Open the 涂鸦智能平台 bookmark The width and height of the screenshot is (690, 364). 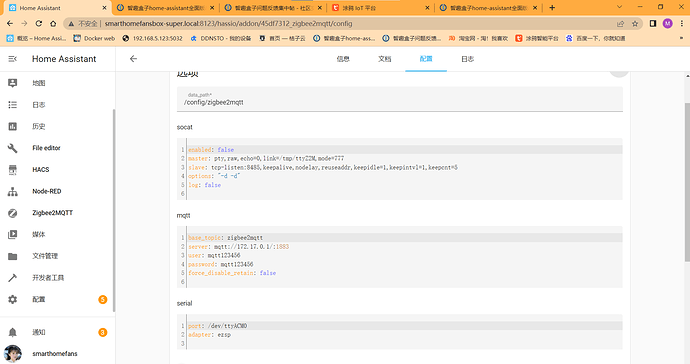(536, 38)
